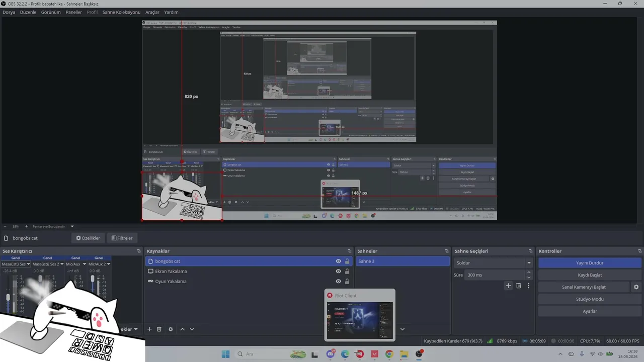
Task: Open the Sahne Koleksiyonu menu
Action: [x=121, y=12]
